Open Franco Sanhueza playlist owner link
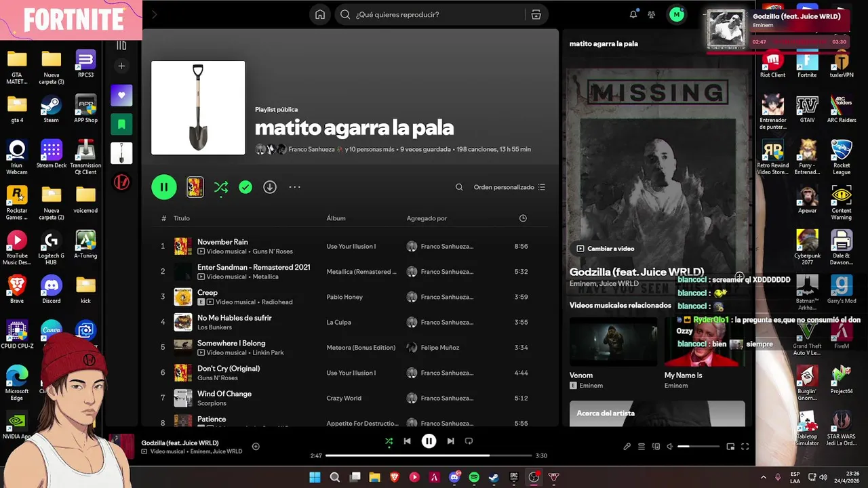The width and height of the screenshot is (868, 488). click(312, 149)
